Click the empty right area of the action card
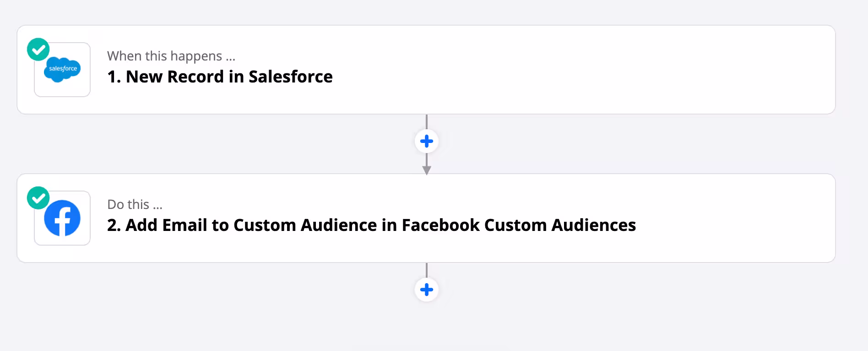This screenshot has width=868, height=351. 732,218
